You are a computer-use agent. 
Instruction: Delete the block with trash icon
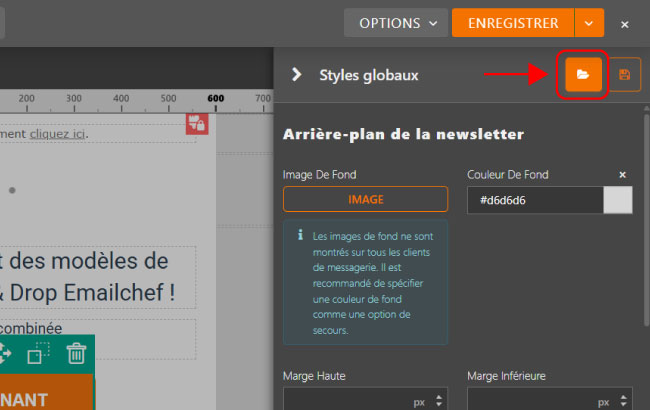tap(76, 353)
